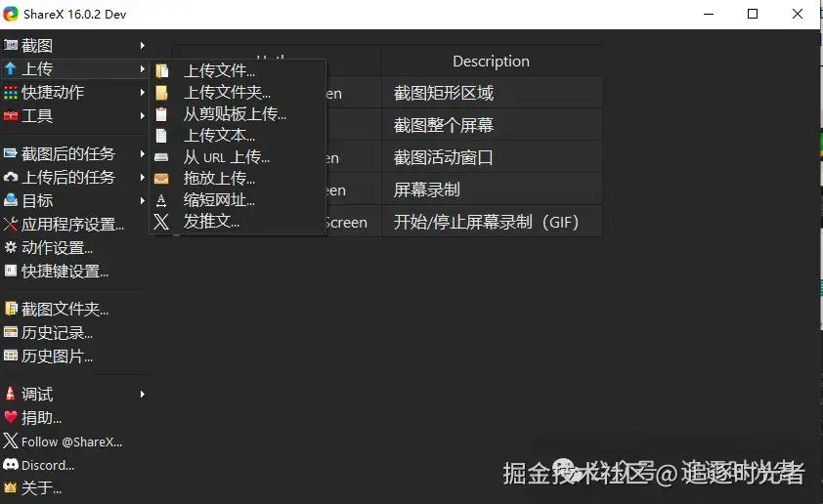This screenshot has height=504, width=823.
Task: Expand the 上传后的任务 submenu arrow
Action: click(143, 177)
